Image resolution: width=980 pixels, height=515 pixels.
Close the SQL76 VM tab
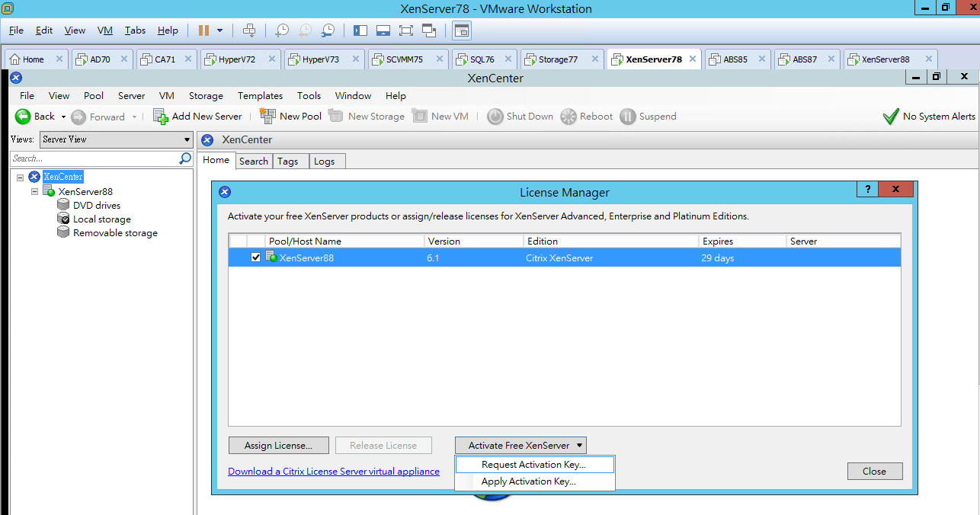[x=508, y=59]
